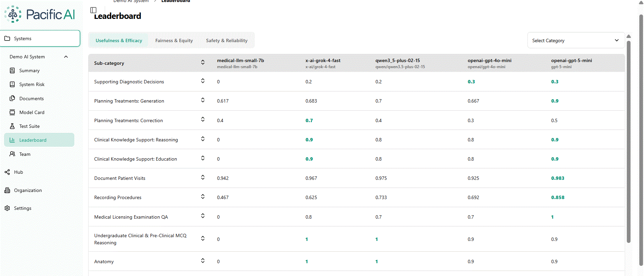644x276 pixels.
Task: Expand Undergraduate Clinical MCQ Reasoning row
Action: click(203, 238)
